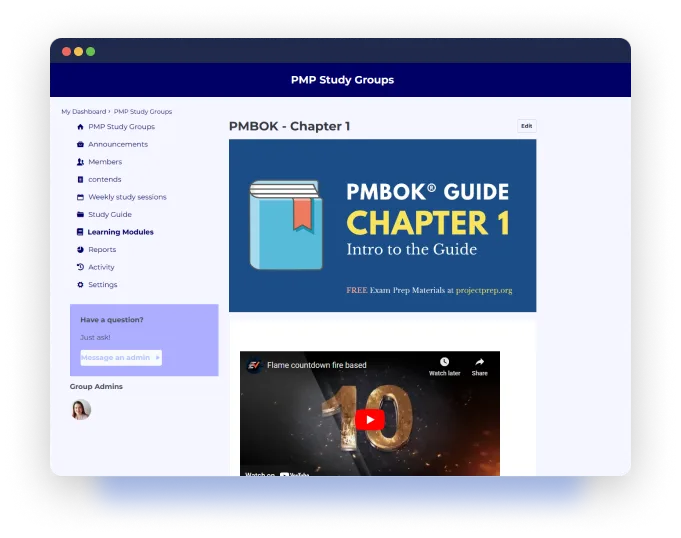Click the green maximize window button
Screen dimensions: 681x538
pos(90,52)
